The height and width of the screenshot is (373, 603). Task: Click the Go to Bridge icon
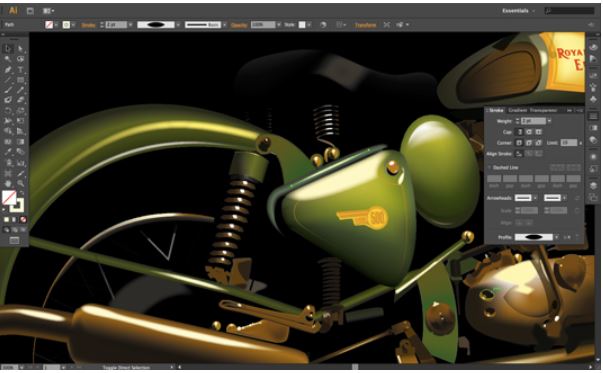pos(30,11)
